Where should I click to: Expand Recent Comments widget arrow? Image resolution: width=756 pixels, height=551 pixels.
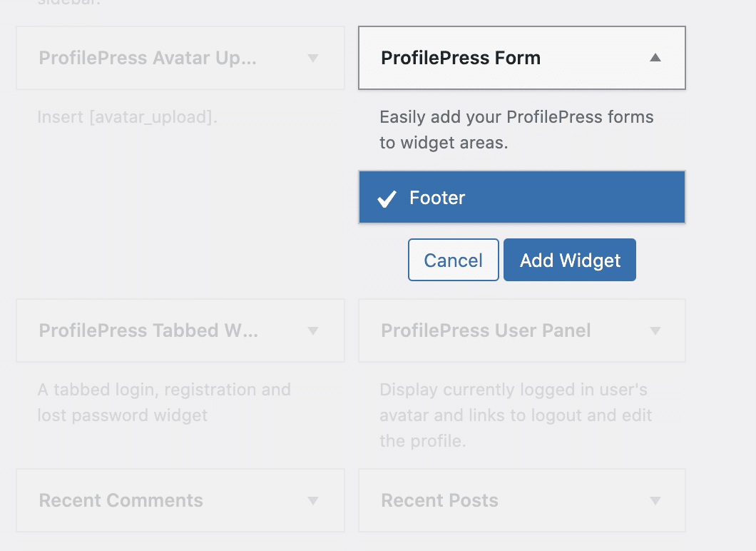[313, 501]
